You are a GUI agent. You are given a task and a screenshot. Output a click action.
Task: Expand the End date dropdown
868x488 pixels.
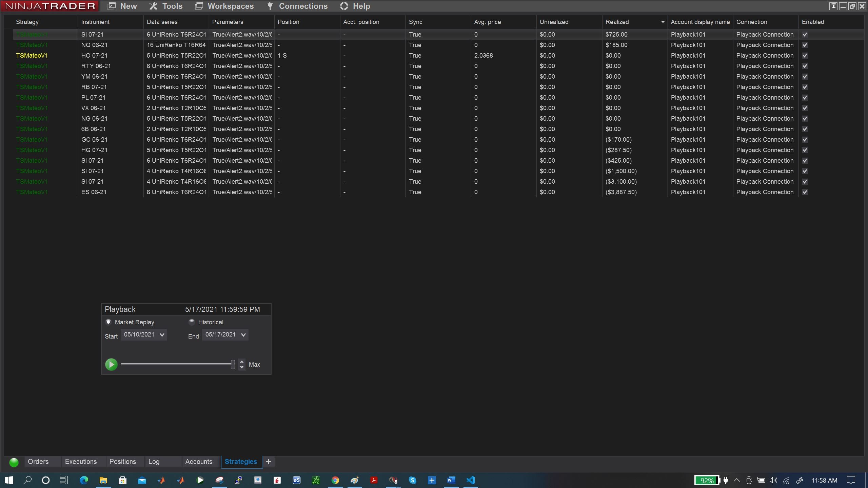[243, 335]
